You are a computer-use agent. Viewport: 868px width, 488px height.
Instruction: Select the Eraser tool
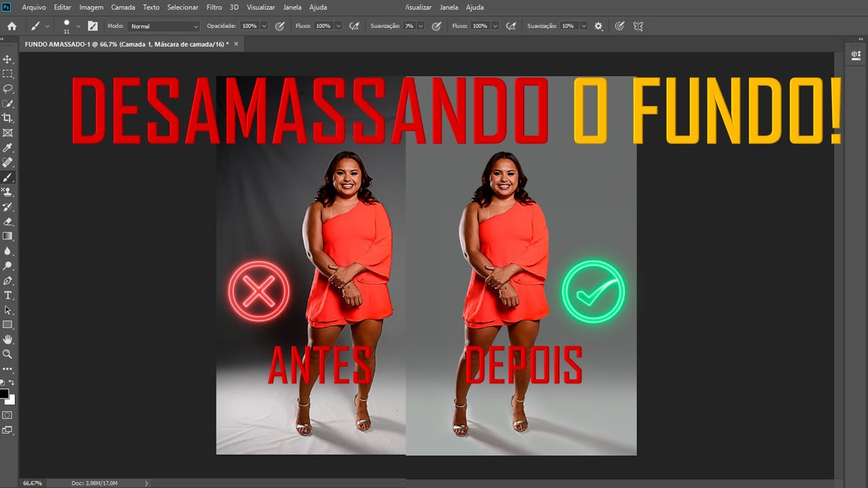click(7, 222)
